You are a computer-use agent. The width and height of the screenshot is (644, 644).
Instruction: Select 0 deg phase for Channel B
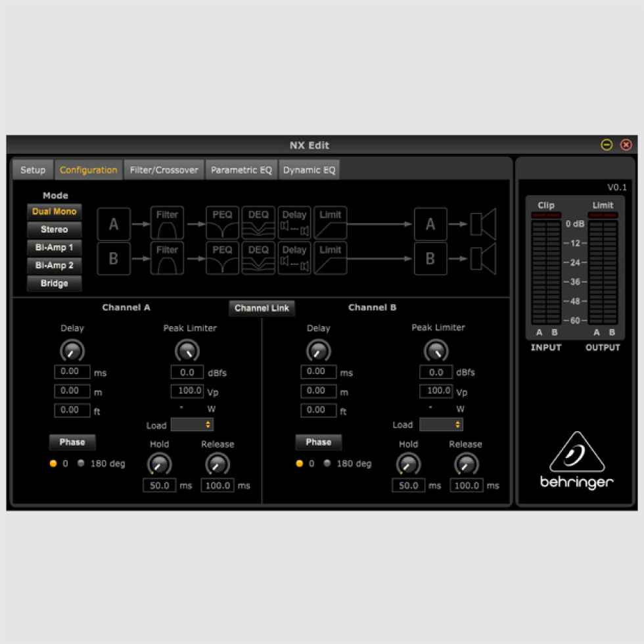point(298,463)
